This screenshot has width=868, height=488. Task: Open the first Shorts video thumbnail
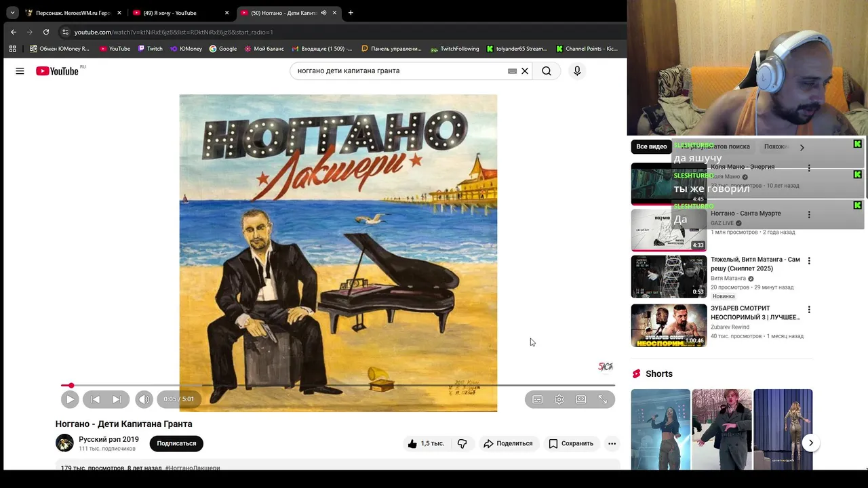(660, 429)
